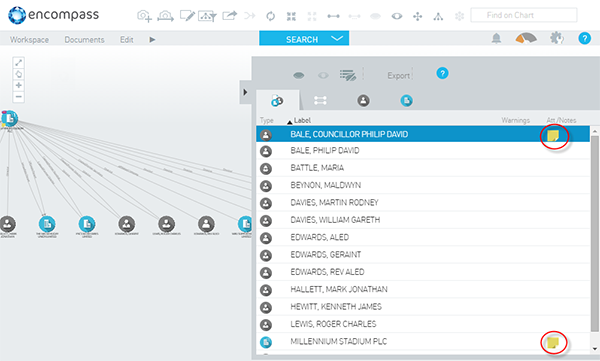Select row LEWIS, ROGER CHARLES

pos(423,324)
